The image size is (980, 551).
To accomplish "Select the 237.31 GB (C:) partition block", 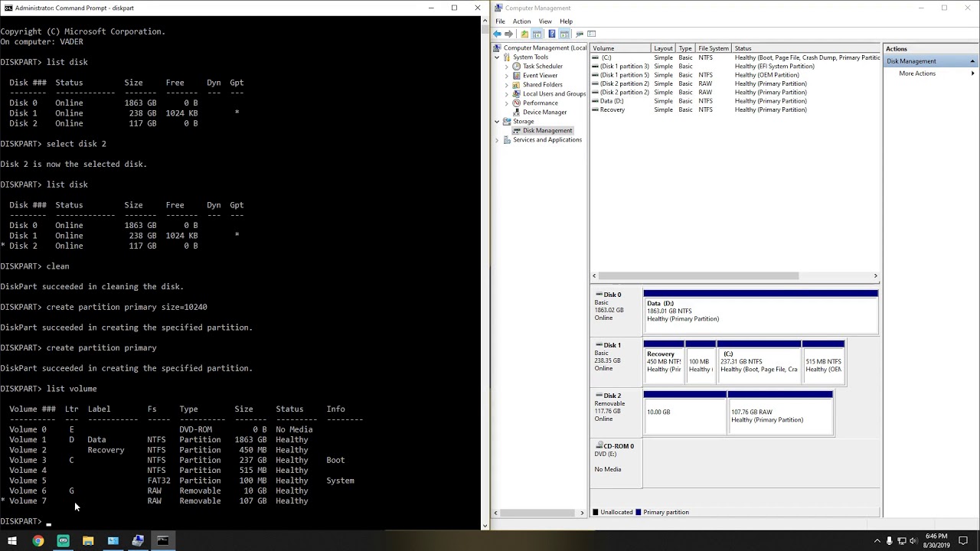I will [759, 360].
